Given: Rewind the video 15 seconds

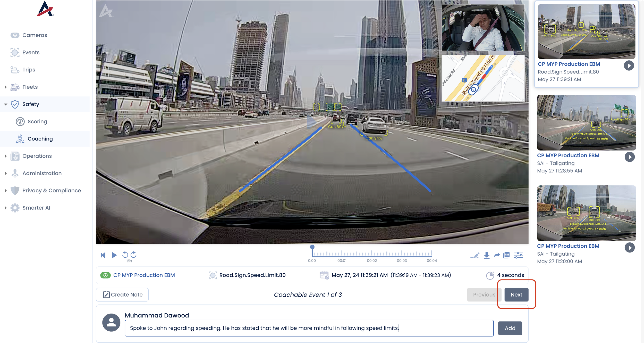Looking at the screenshot, I should (125, 255).
